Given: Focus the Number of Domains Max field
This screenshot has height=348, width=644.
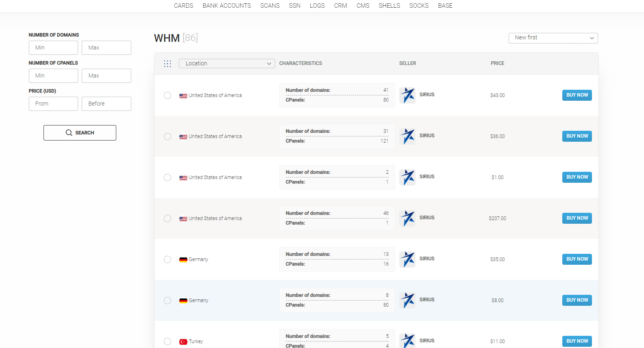Looking at the screenshot, I should click(107, 48).
